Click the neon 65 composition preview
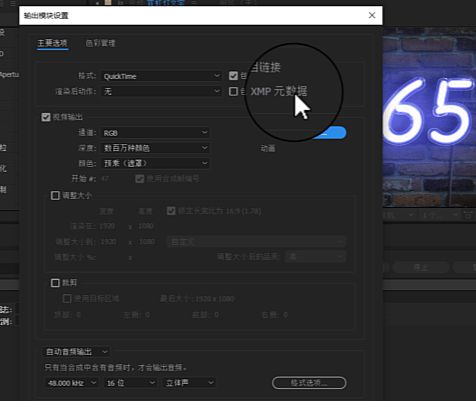Screen dimensions: 476x401 coord(429,117)
